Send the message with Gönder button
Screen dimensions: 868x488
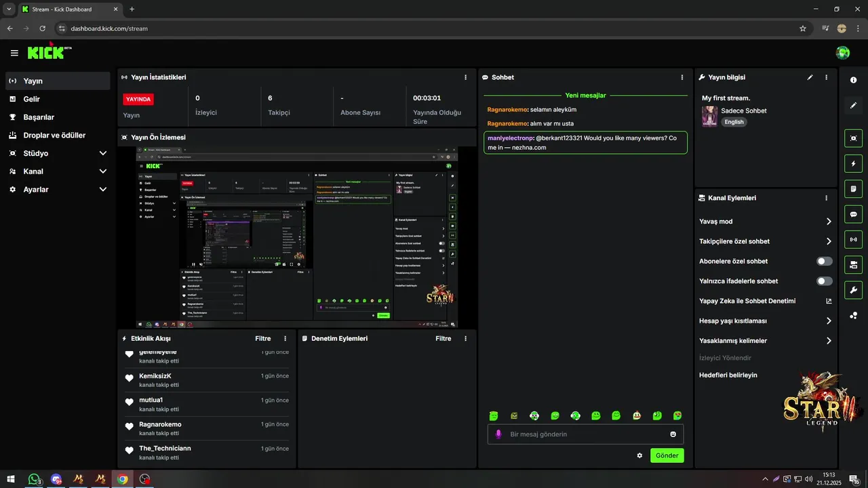[667, 455]
